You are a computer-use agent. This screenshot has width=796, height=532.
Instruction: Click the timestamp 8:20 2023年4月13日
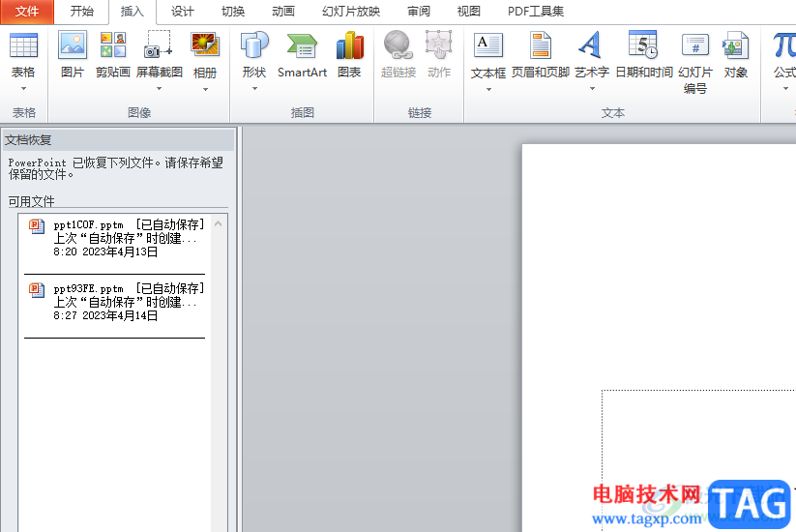click(x=105, y=251)
